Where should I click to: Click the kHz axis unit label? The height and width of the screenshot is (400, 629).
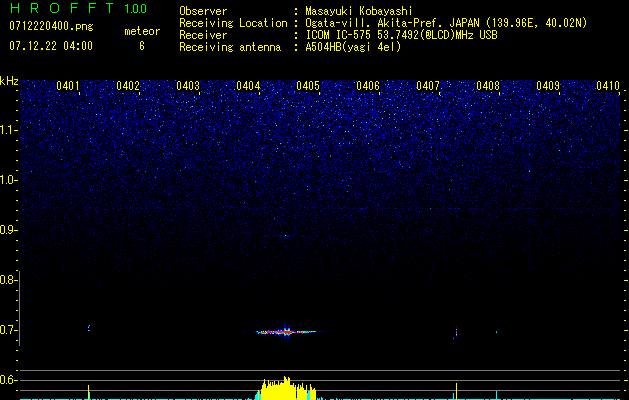(9, 81)
